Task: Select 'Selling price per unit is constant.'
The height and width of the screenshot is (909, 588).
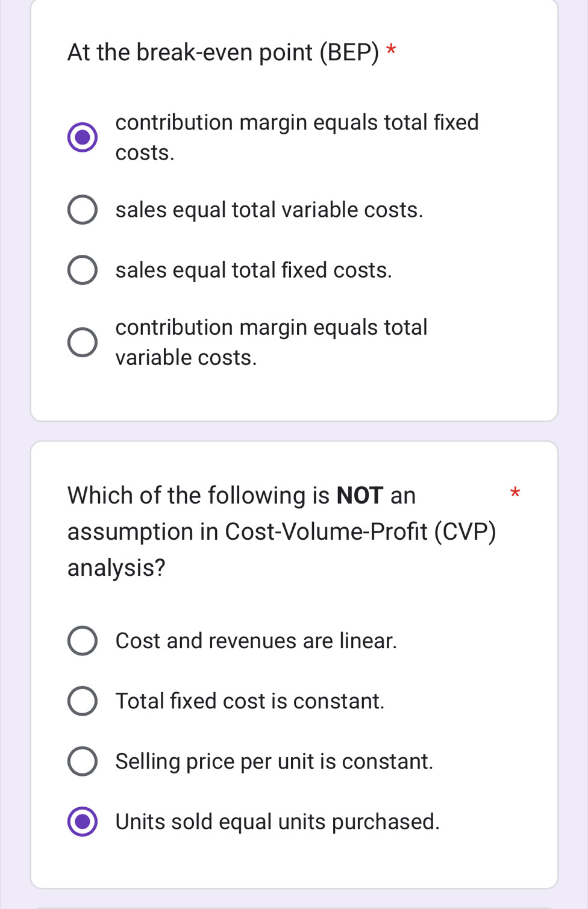Action: tap(83, 761)
